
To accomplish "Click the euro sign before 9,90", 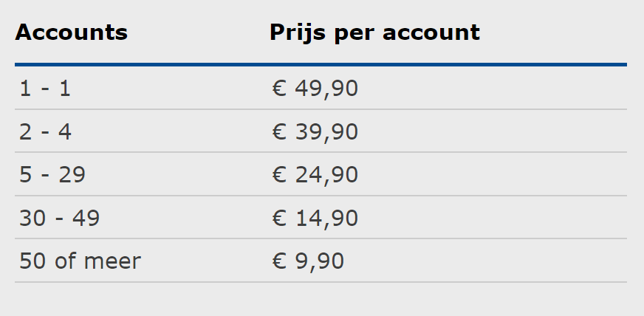I will 279,261.
